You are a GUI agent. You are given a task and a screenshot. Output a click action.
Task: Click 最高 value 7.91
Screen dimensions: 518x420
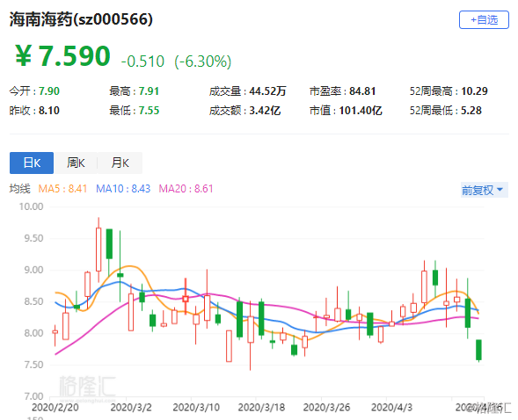(x=149, y=91)
